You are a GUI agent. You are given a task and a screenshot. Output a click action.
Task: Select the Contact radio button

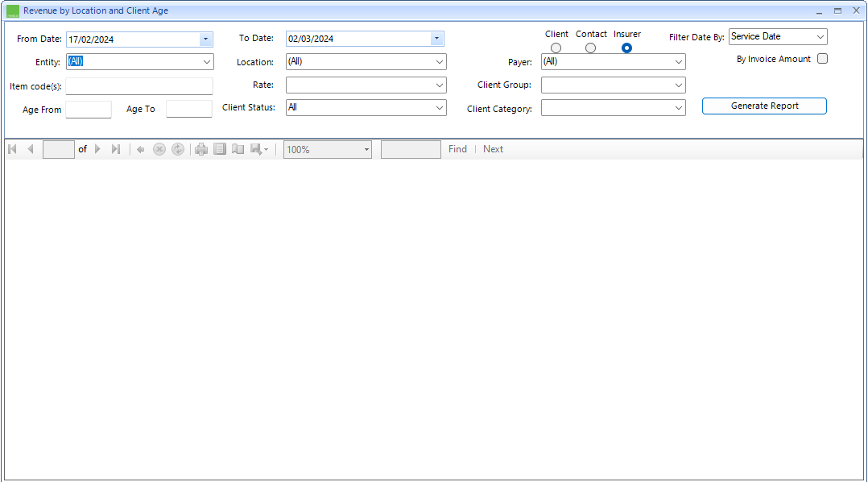coord(590,48)
